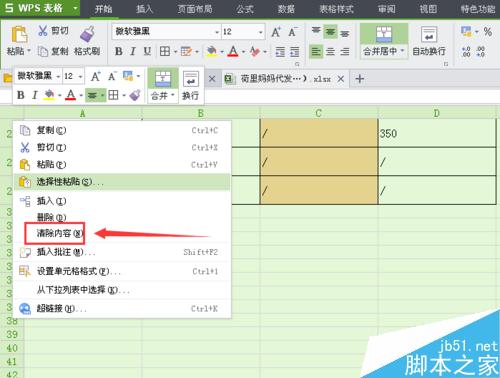Click the decrease font size icon in the ribbon
Image resolution: width=500 pixels, height=378 pixels.
tap(293, 32)
